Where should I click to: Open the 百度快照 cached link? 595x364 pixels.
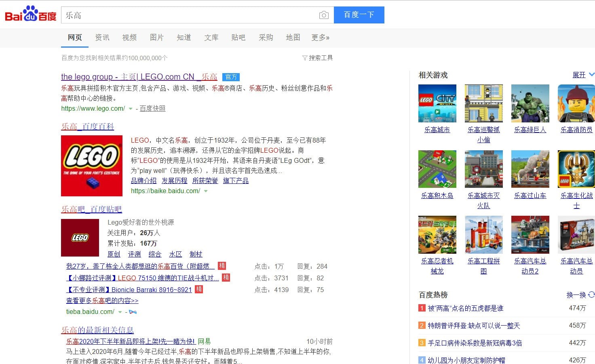152,108
